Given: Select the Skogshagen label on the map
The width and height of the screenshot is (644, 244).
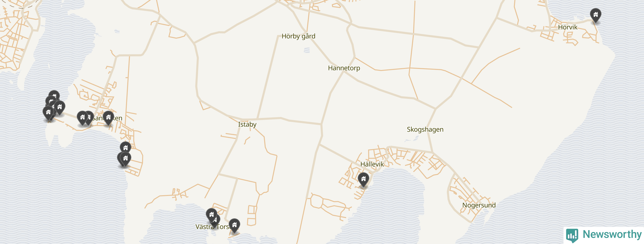Looking at the screenshot, I should [x=425, y=130].
